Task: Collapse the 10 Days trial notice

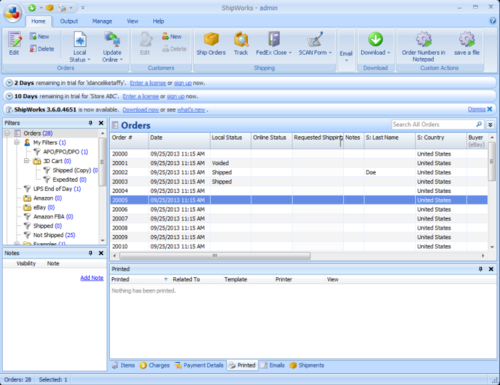Action: 9,96
